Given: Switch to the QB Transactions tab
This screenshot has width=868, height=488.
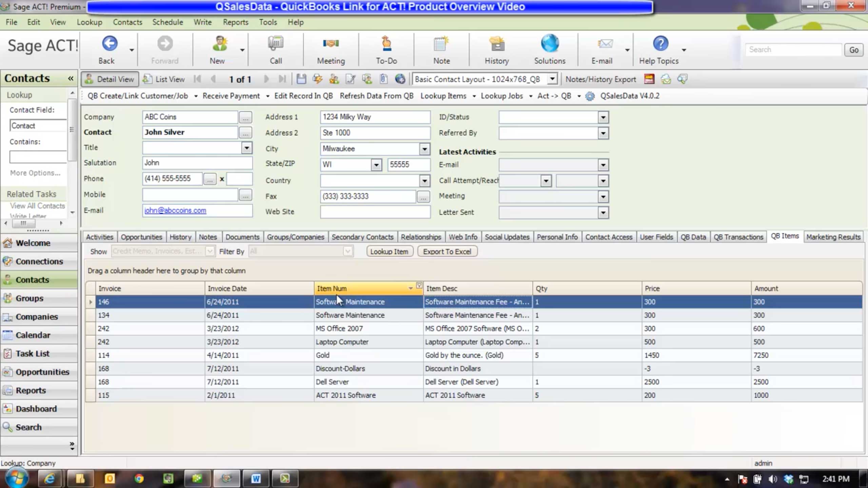Looking at the screenshot, I should pyautogui.click(x=738, y=237).
